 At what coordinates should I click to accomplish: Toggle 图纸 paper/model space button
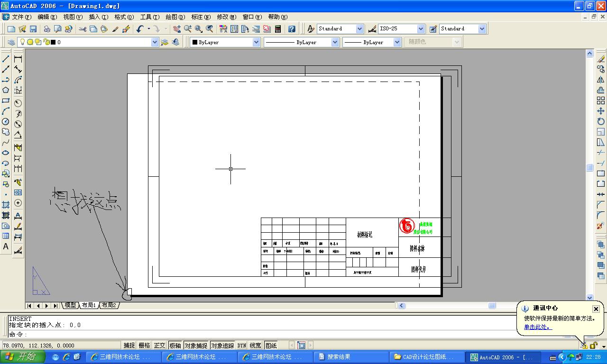(271, 346)
